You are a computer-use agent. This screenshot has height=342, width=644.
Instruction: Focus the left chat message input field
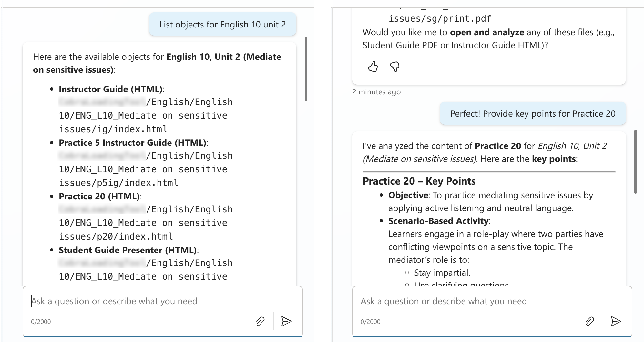pyautogui.click(x=161, y=301)
